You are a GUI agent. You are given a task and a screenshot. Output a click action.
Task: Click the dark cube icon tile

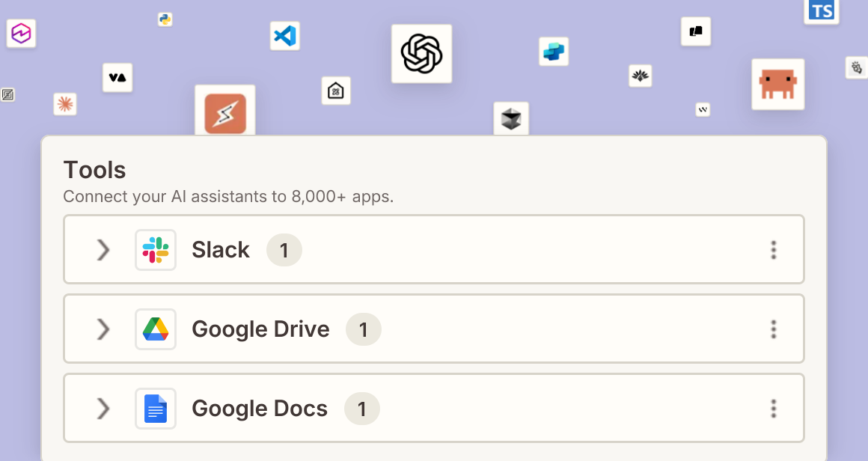click(x=511, y=118)
